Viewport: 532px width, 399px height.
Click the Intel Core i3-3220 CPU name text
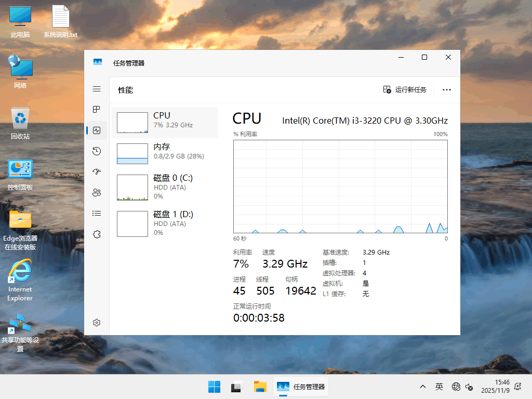tap(365, 121)
